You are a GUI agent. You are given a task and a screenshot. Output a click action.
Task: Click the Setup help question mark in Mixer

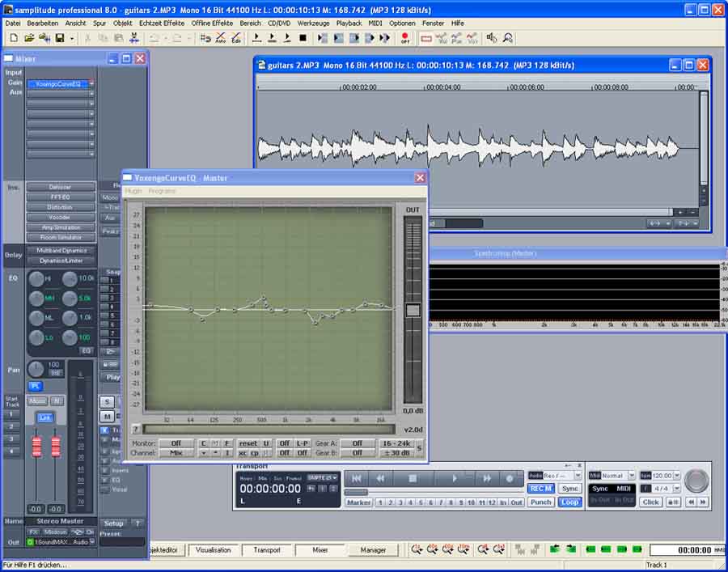[x=138, y=523]
